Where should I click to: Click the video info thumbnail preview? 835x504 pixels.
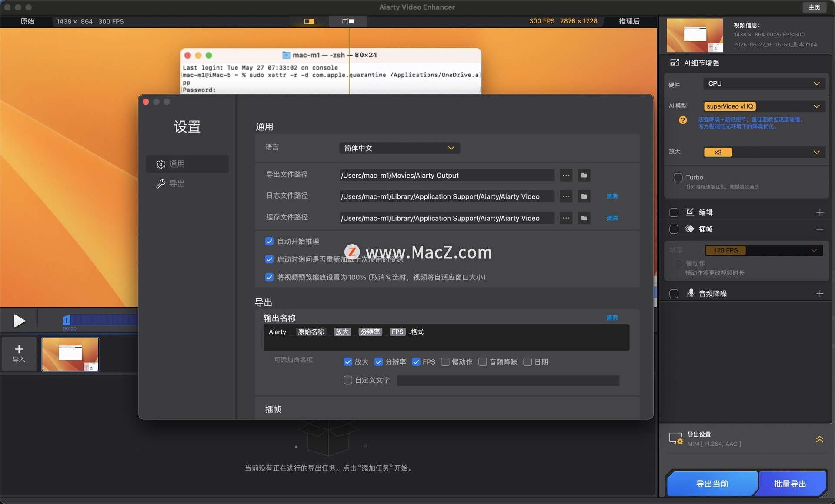pyautogui.click(x=695, y=35)
